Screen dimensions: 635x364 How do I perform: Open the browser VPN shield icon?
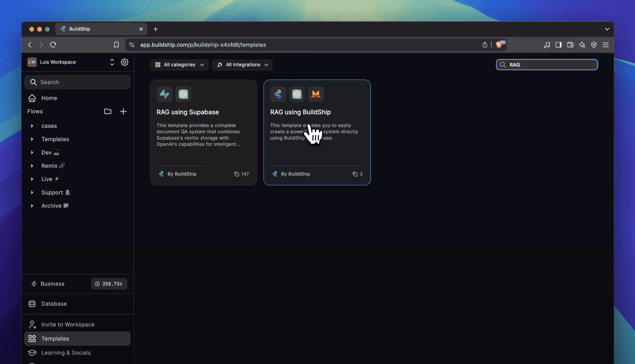click(x=594, y=45)
